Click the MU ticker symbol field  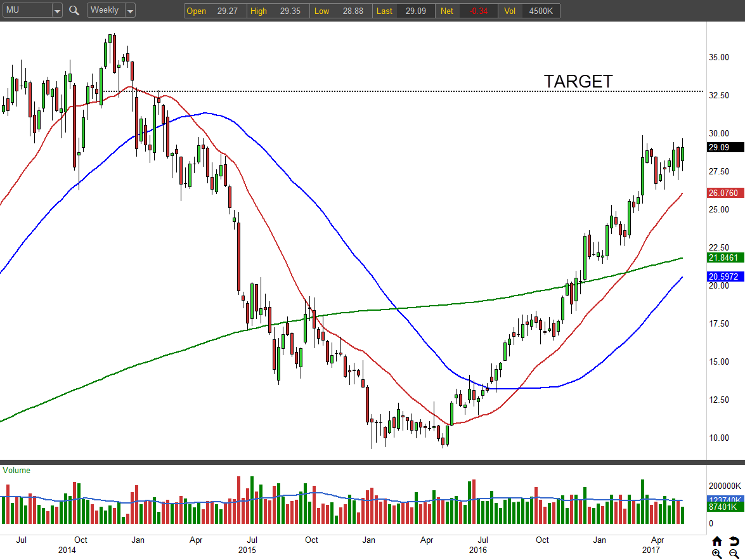[x=27, y=10]
